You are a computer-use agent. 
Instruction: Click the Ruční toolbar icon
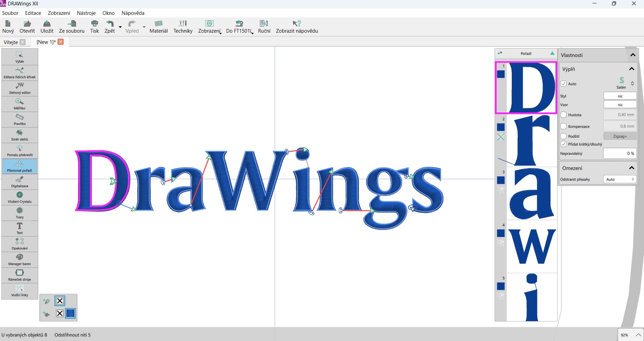pos(264,27)
